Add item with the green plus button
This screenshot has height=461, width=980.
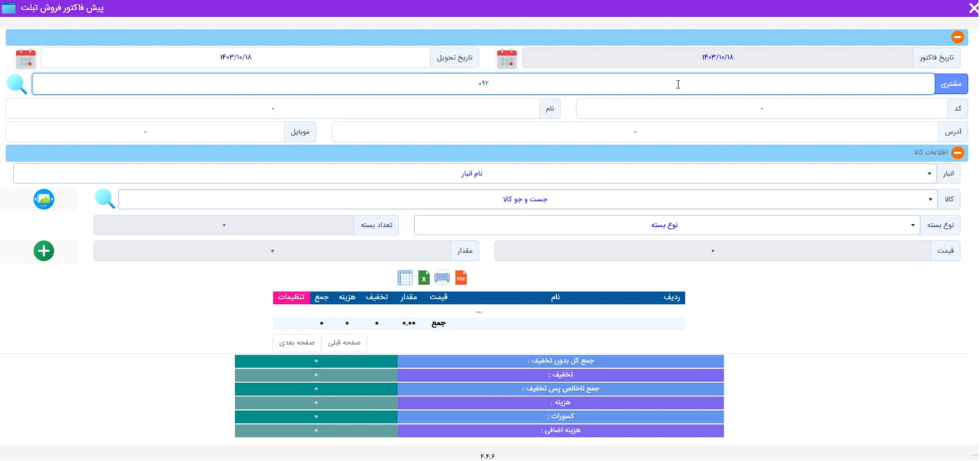click(x=43, y=251)
